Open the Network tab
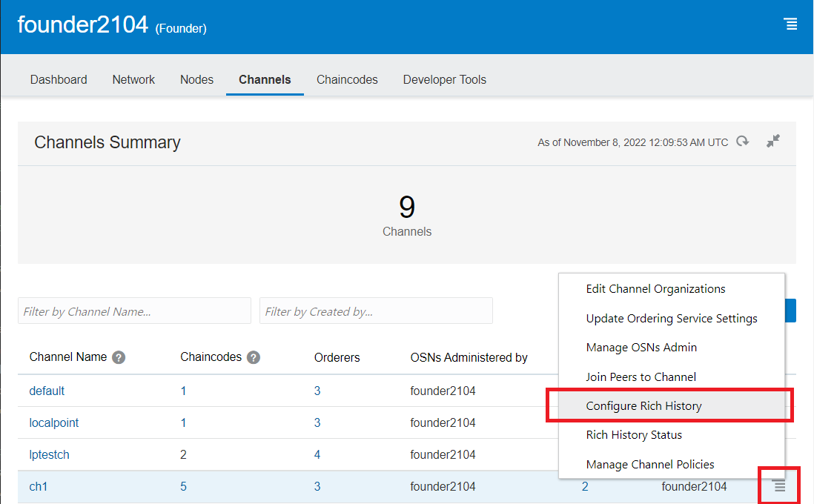 (x=133, y=79)
